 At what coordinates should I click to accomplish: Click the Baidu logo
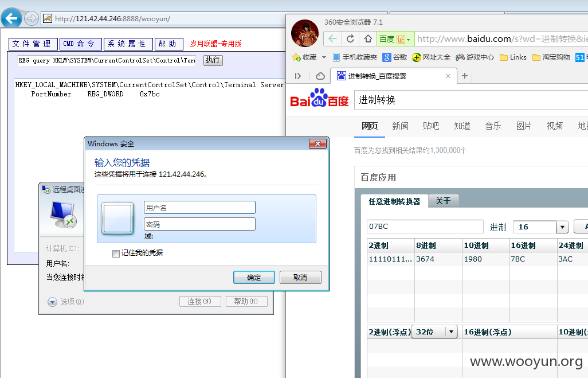319,98
